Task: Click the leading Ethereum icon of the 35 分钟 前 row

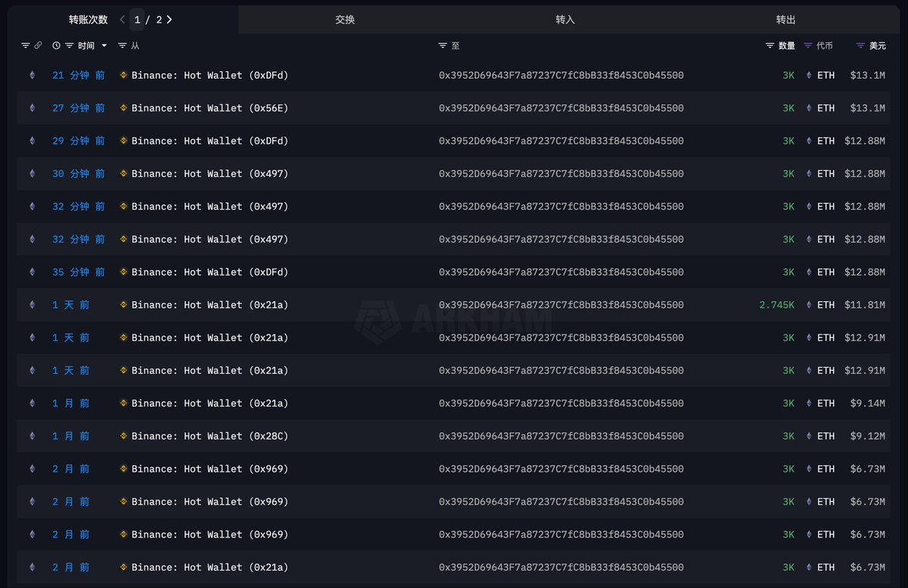Action: coord(32,272)
